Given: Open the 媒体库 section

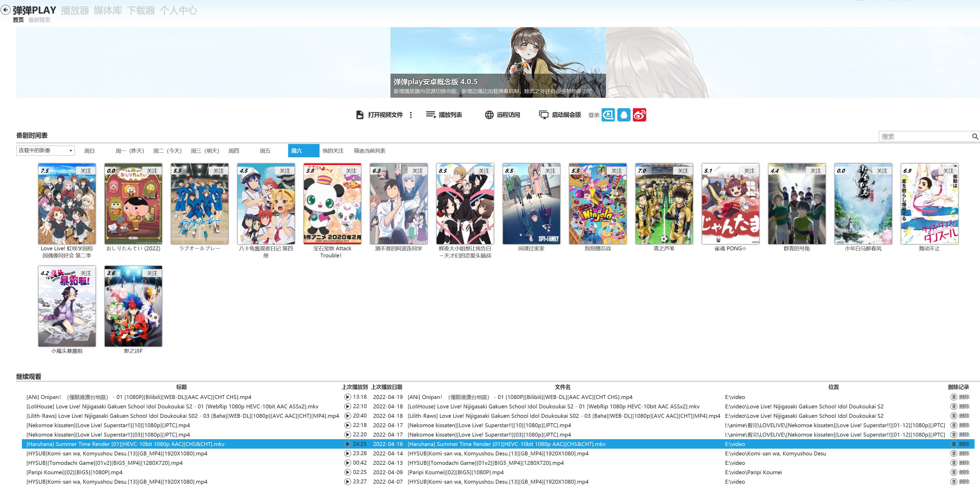Looking at the screenshot, I should pyautogui.click(x=108, y=10).
